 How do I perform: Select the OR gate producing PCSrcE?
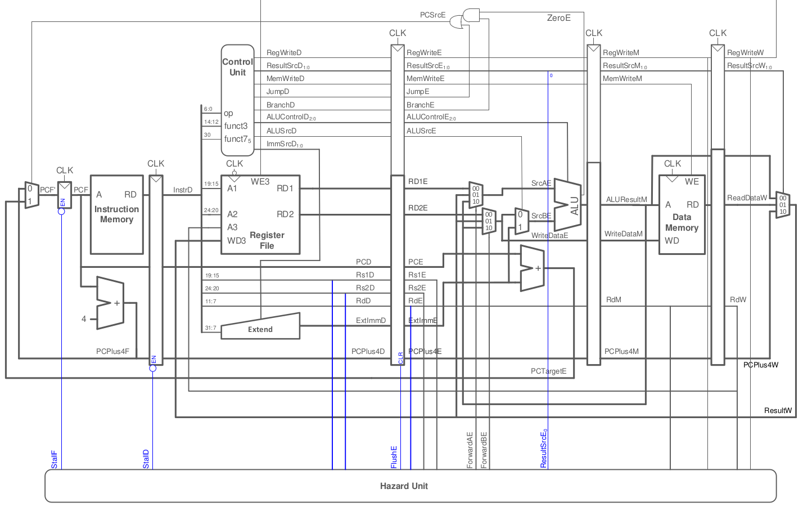point(457,23)
